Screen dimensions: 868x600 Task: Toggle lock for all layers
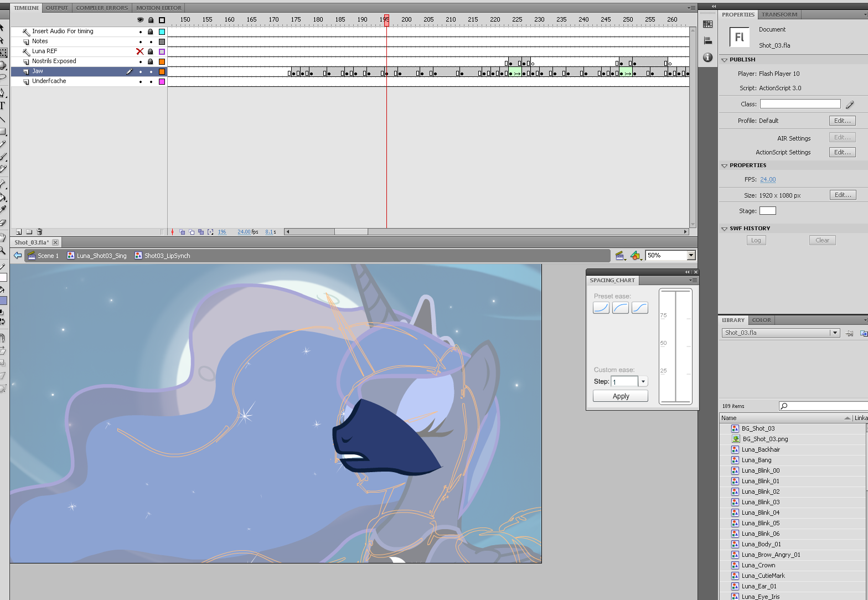click(151, 20)
